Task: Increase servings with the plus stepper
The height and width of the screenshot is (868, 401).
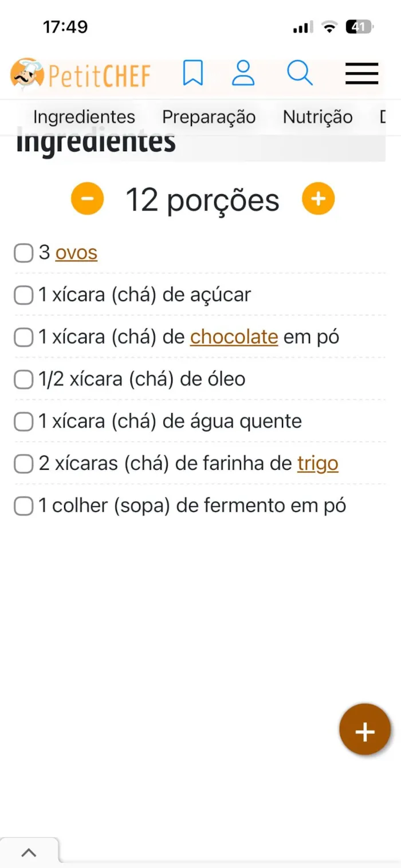Action: (x=318, y=198)
